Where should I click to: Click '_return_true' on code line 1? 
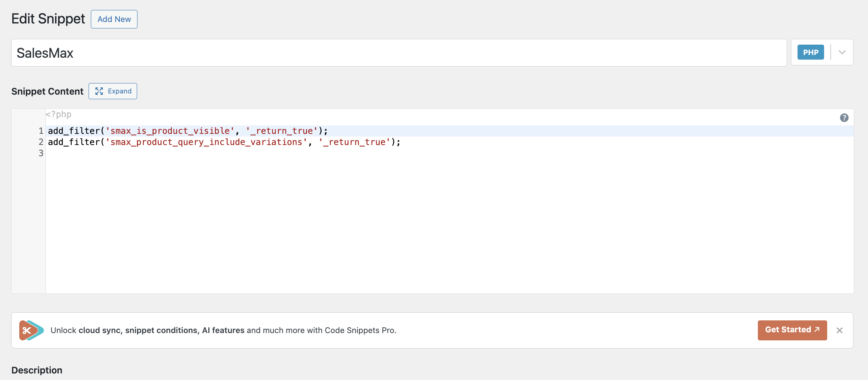[x=282, y=131]
